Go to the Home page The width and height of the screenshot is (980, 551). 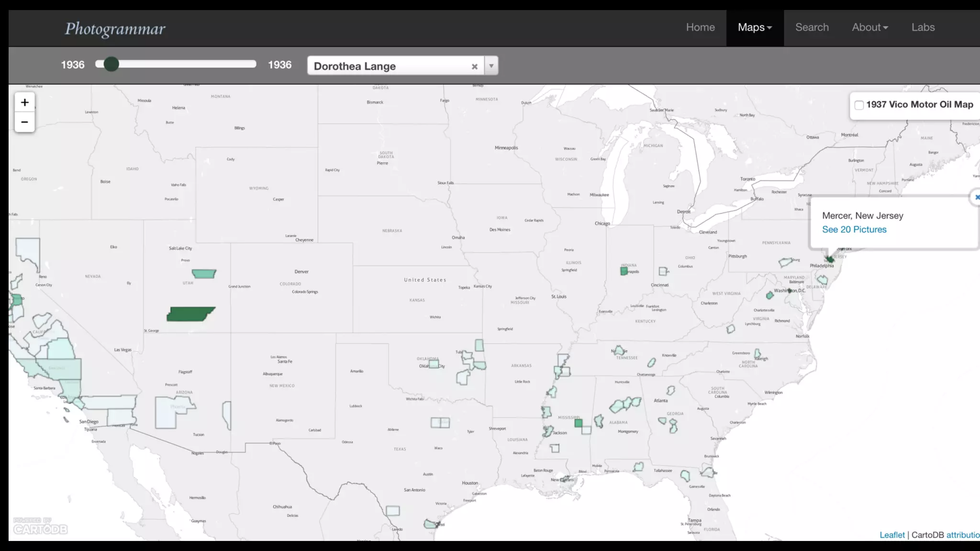pyautogui.click(x=700, y=28)
